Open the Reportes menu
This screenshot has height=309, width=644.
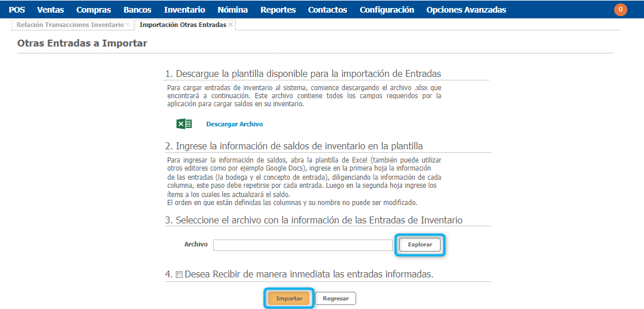(x=278, y=10)
